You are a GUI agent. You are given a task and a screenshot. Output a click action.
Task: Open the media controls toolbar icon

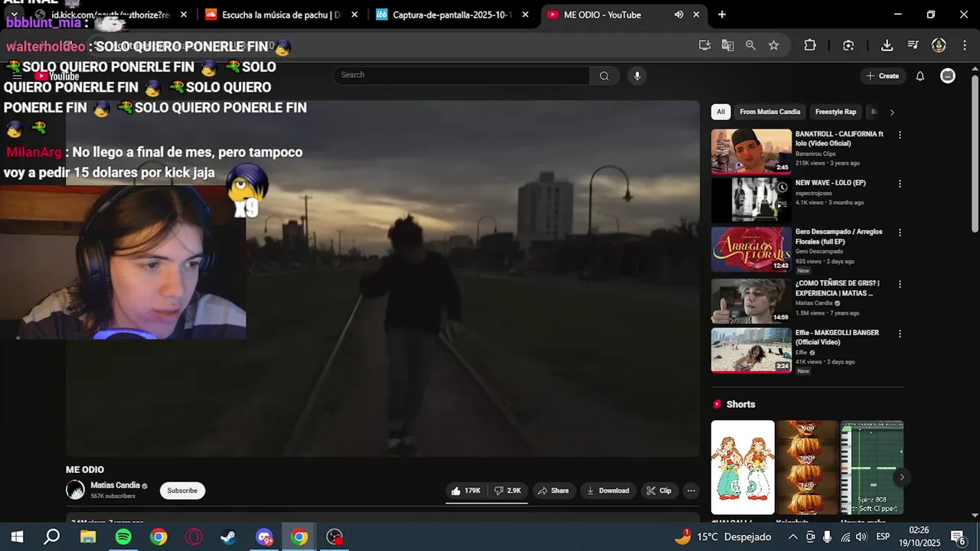[913, 45]
